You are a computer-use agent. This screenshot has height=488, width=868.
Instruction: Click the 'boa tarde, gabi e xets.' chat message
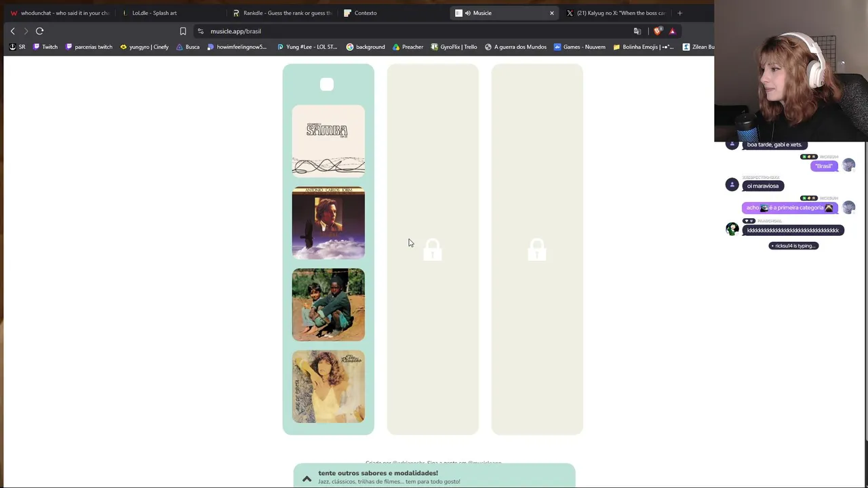774,144
